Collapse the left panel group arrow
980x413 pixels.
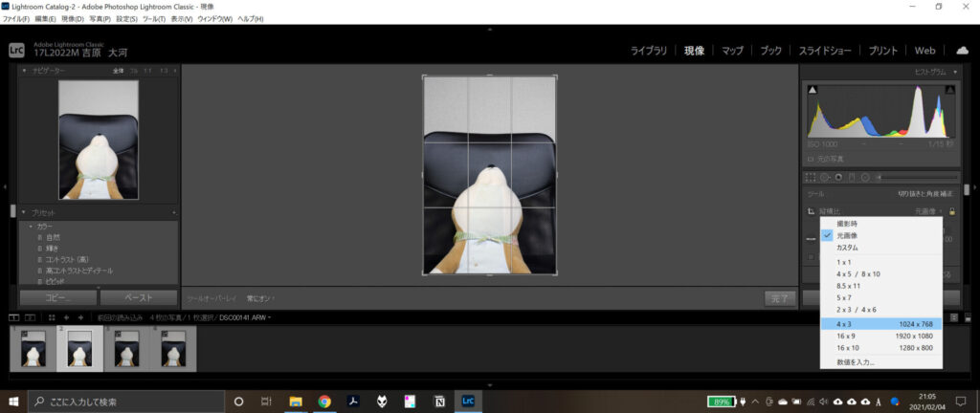(x=5, y=186)
